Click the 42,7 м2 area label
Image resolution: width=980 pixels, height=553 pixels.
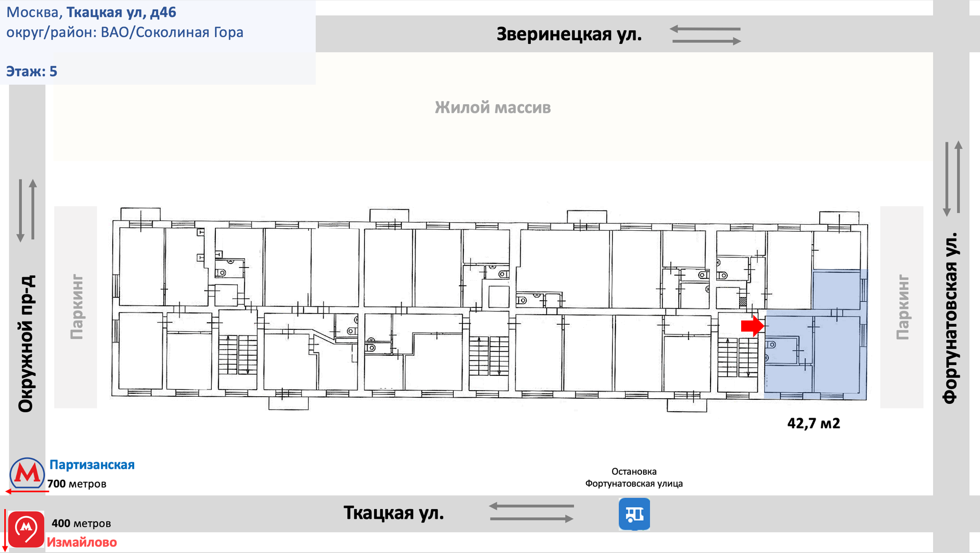[x=814, y=423]
